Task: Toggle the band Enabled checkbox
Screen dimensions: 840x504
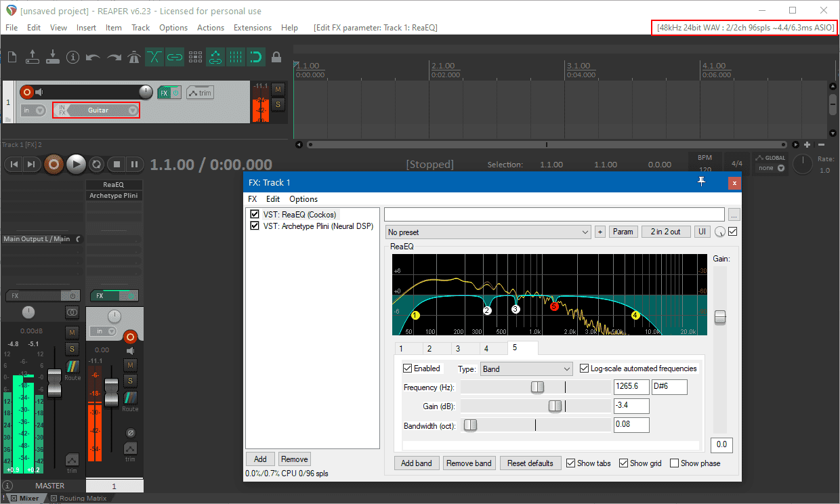Action: (407, 369)
